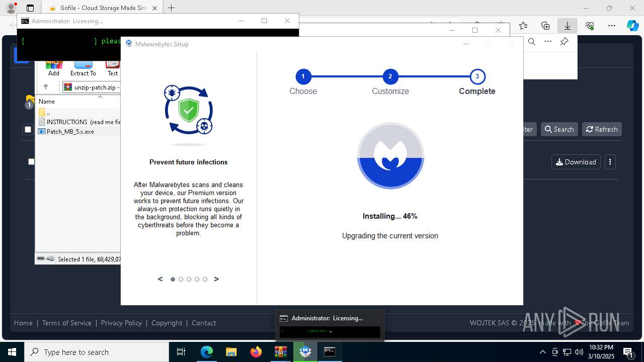Click the unzip-patch.zip address field
Screen dimensions: 644x362
click(x=92, y=87)
